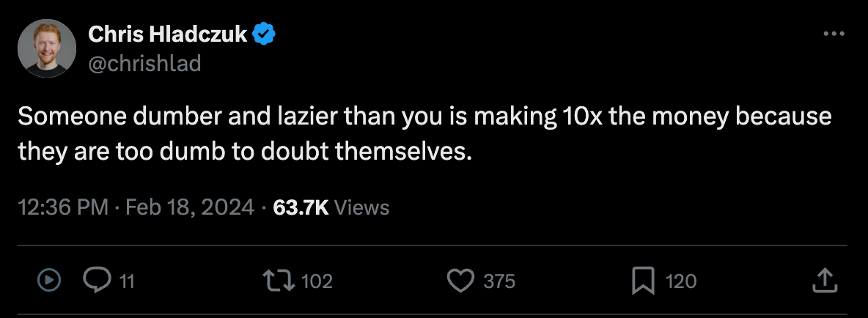Open the three-dot more options menu
This screenshot has width=868, height=318.
[834, 34]
